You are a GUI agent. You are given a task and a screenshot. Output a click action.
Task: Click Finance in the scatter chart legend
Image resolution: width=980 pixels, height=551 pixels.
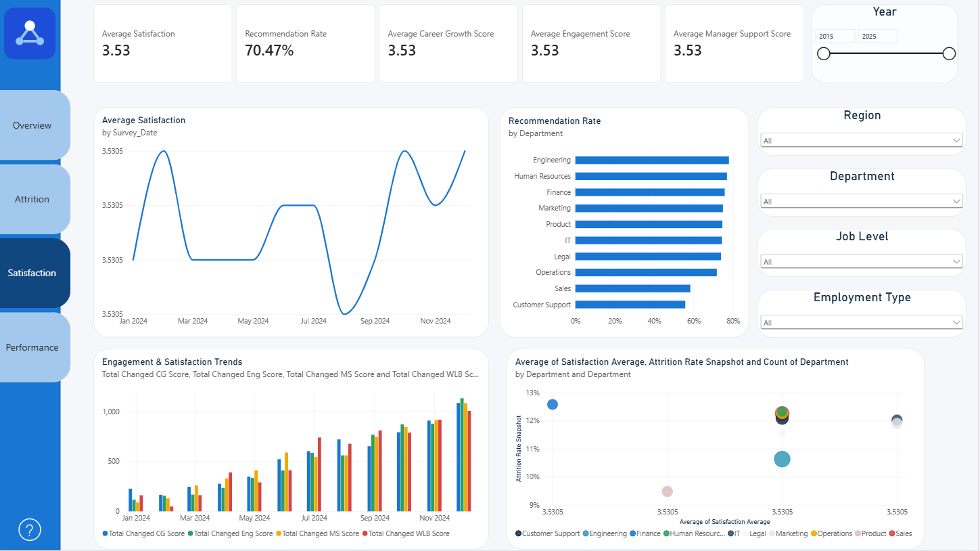645,533
